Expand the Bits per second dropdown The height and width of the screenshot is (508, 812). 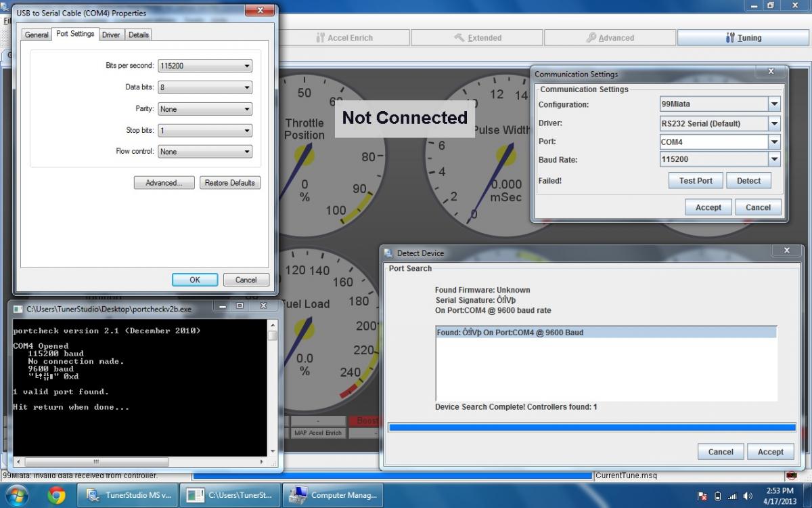pyautogui.click(x=248, y=66)
